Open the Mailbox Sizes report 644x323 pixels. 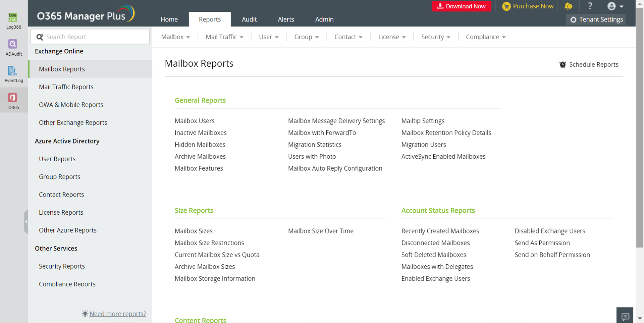tap(194, 231)
